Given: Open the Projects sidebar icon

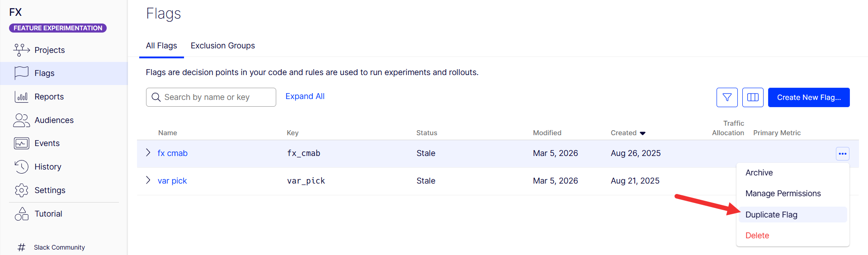Looking at the screenshot, I should 21,50.
